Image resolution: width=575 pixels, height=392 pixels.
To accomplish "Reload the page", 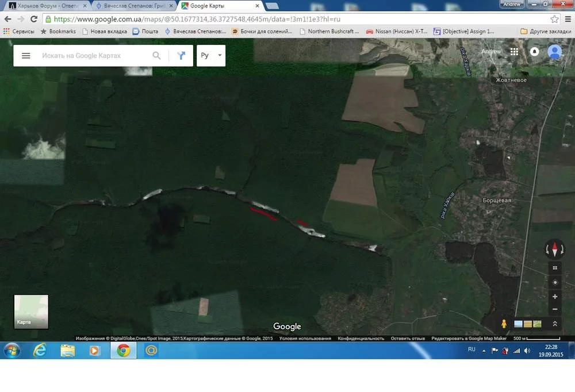I will click(34, 19).
